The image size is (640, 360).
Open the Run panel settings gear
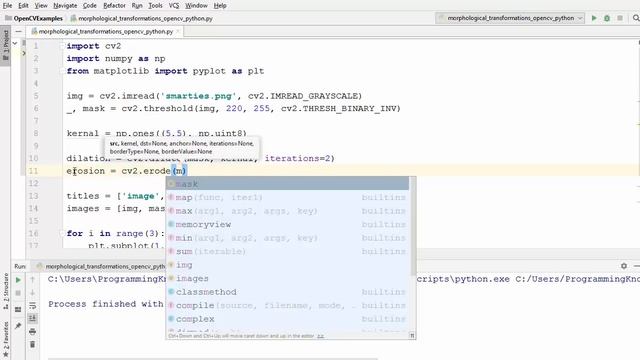point(624,266)
